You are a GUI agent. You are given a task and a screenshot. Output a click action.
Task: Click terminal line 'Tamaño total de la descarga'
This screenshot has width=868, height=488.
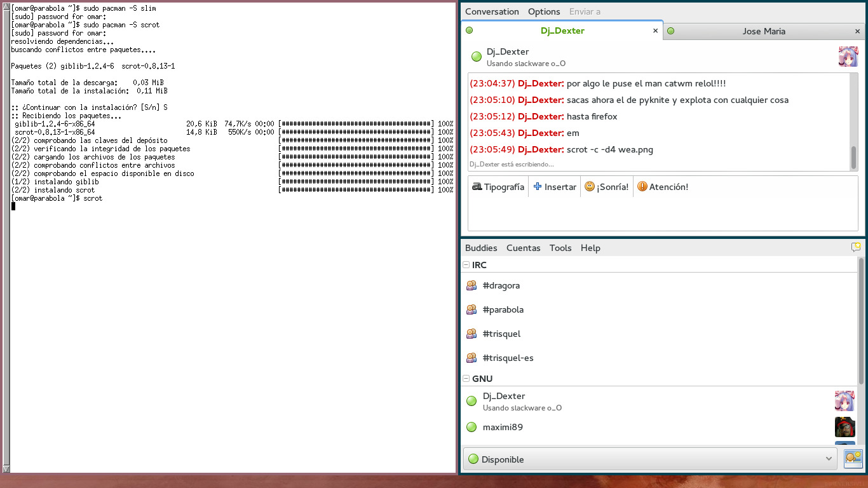point(87,83)
